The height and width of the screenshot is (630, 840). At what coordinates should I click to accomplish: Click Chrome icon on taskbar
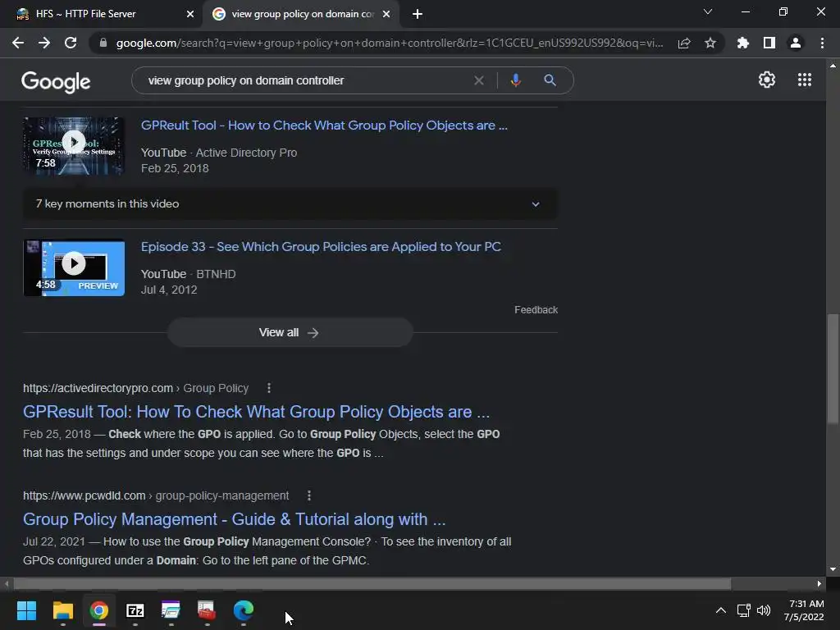(x=99, y=610)
